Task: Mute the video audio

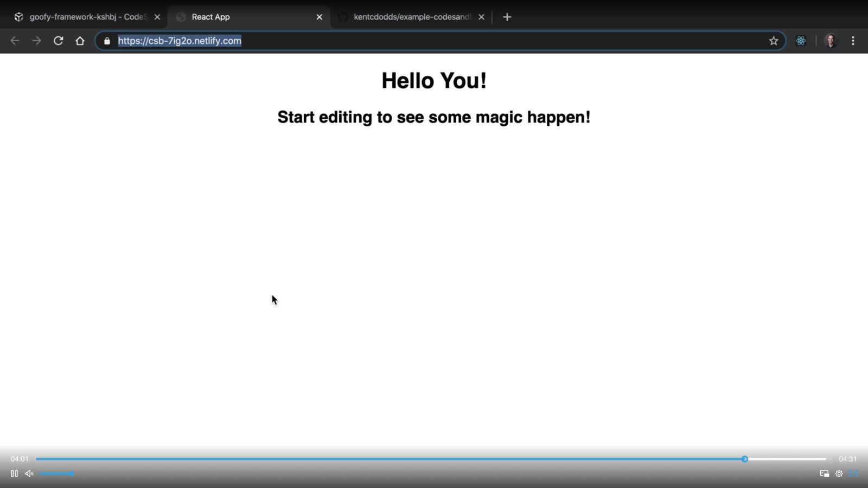Action: tap(29, 473)
